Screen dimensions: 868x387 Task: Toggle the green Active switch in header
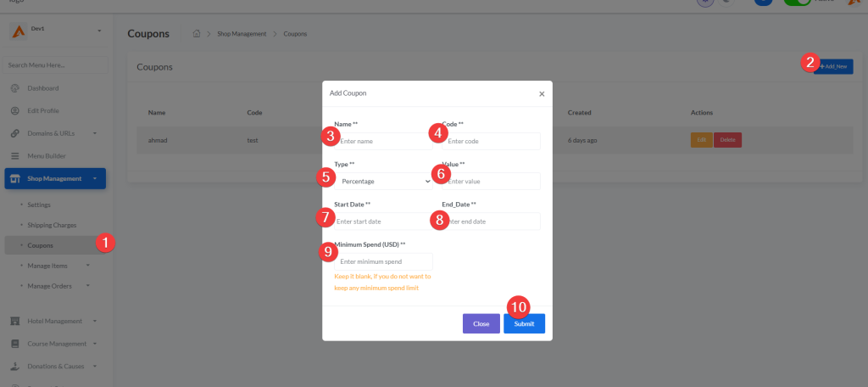pos(797,3)
